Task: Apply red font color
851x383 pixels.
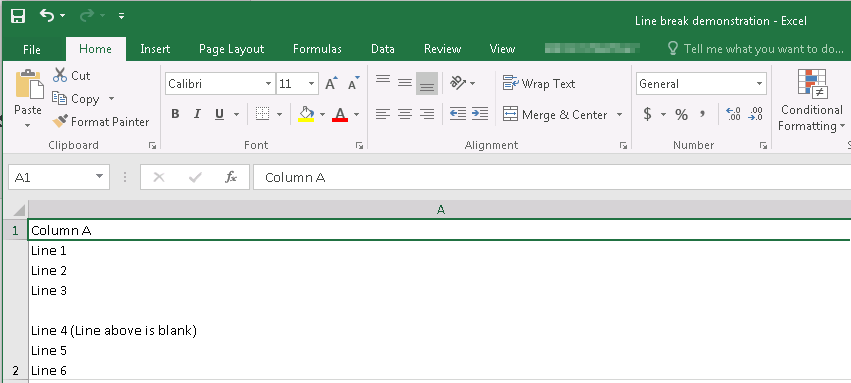Action: click(340, 114)
